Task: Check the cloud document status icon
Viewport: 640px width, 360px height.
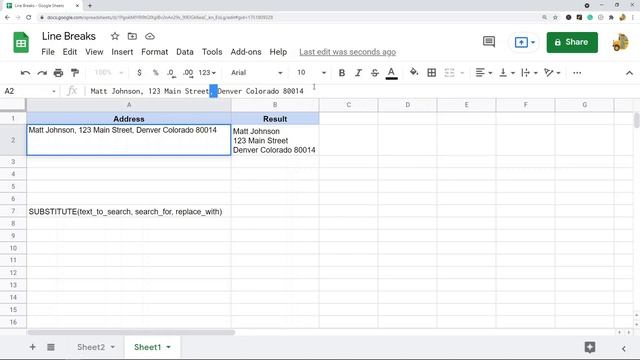Action: (x=150, y=36)
